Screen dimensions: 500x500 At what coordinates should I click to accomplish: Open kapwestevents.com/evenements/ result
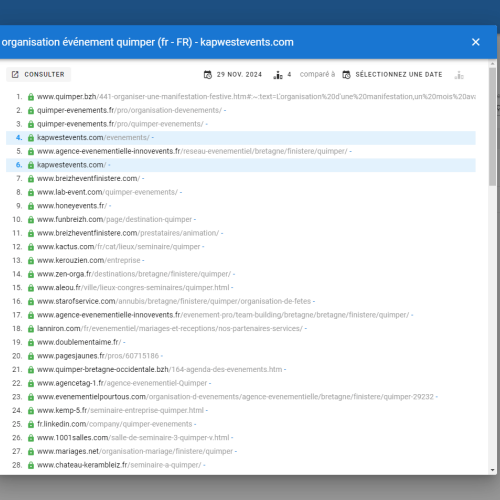coord(93,138)
